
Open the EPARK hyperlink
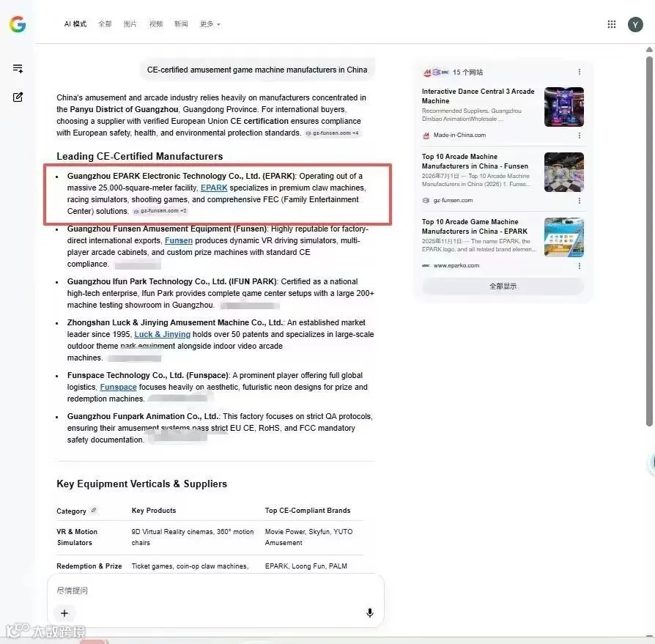pyautogui.click(x=214, y=188)
